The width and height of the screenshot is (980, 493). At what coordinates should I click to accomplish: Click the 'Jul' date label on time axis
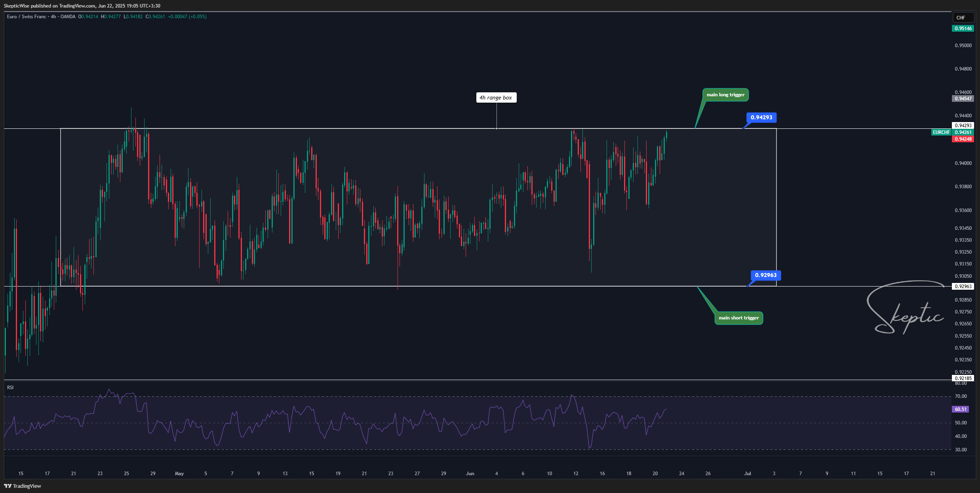(748, 474)
